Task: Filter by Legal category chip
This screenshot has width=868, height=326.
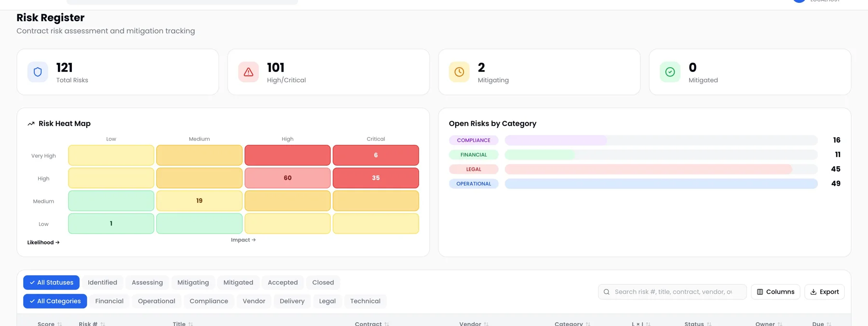Action: click(327, 301)
